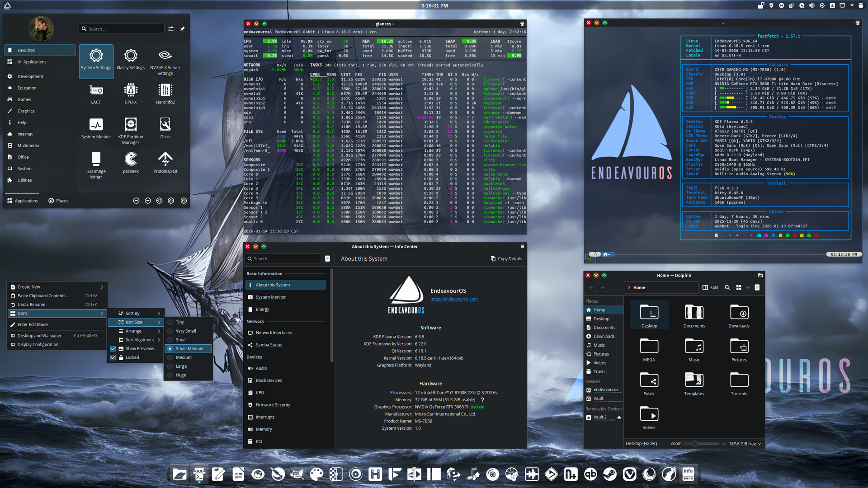Open Info Center's hamburger menu
Viewport: 868px width, 488px height.
327,259
